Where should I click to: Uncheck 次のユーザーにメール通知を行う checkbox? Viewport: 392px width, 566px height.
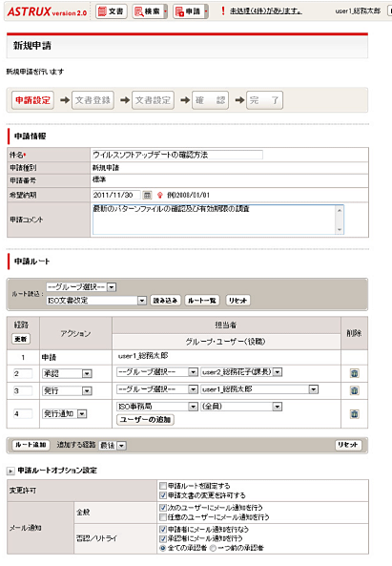(163, 508)
